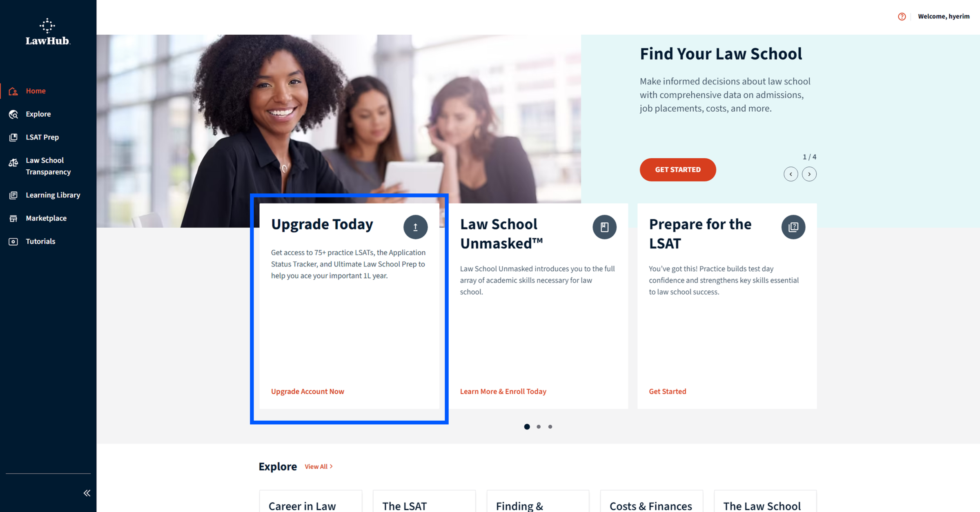980x512 pixels.
Task: Select the third carousel dot
Action: coord(550,427)
